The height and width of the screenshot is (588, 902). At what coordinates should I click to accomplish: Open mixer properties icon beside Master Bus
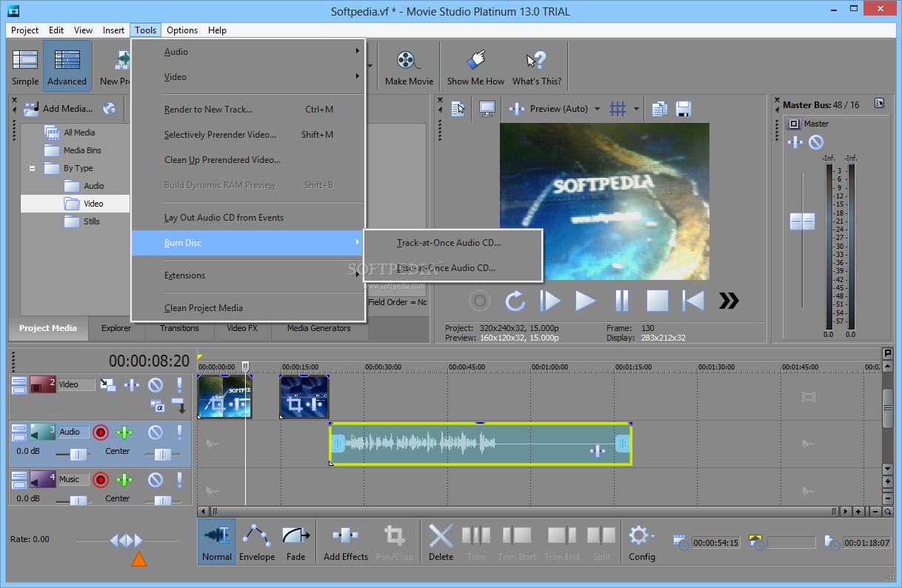[879, 104]
